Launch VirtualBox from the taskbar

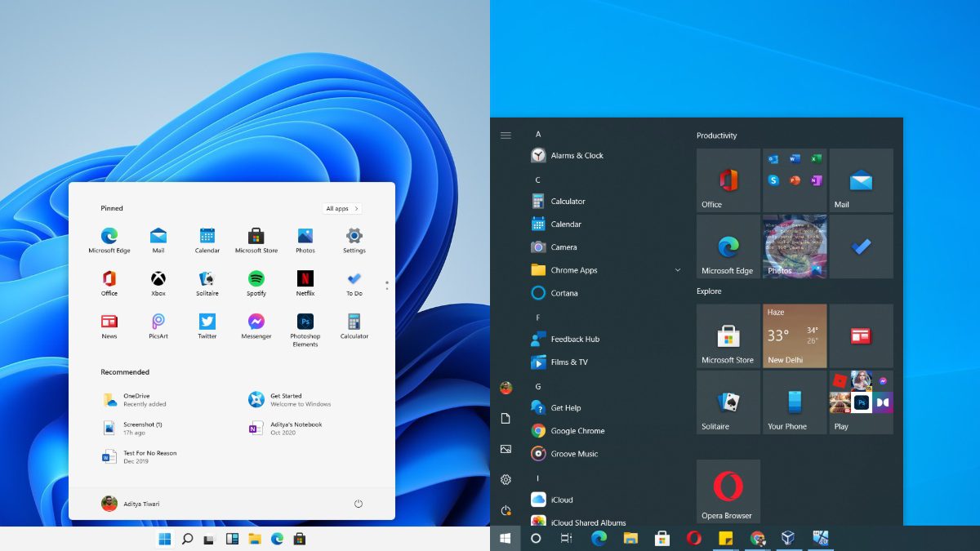tap(787, 539)
